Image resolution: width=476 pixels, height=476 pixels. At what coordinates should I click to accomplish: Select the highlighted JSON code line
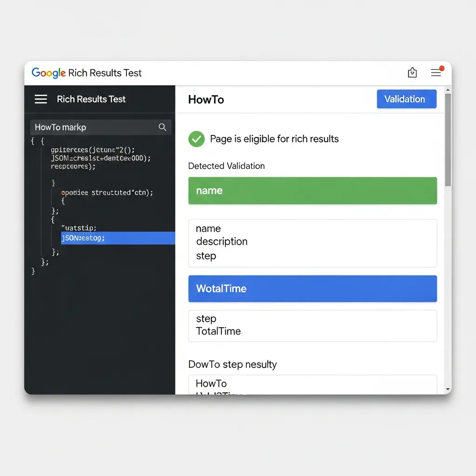click(x=118, y=238)
